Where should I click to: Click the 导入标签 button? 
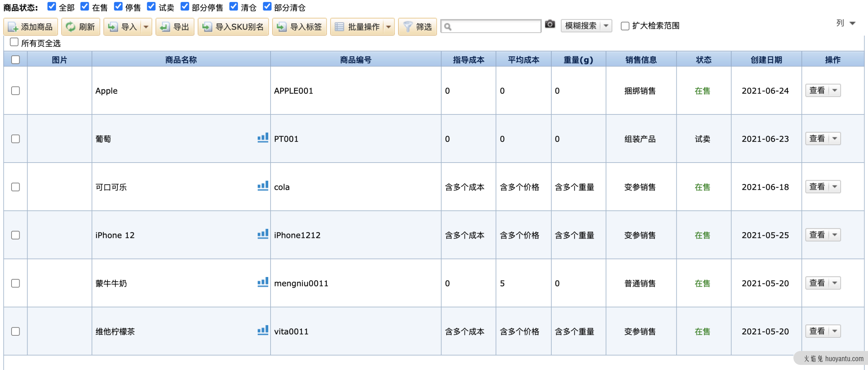(299, 27)
